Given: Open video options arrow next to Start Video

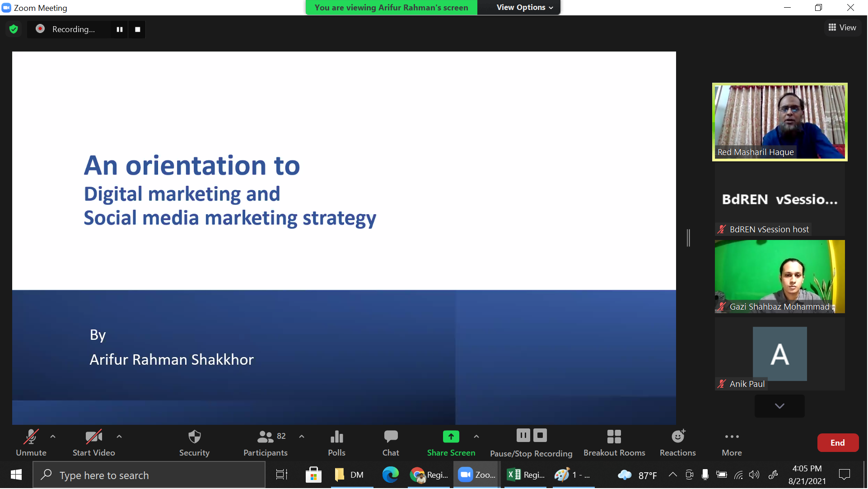Looking at the screenshot, I should point(119,437).
